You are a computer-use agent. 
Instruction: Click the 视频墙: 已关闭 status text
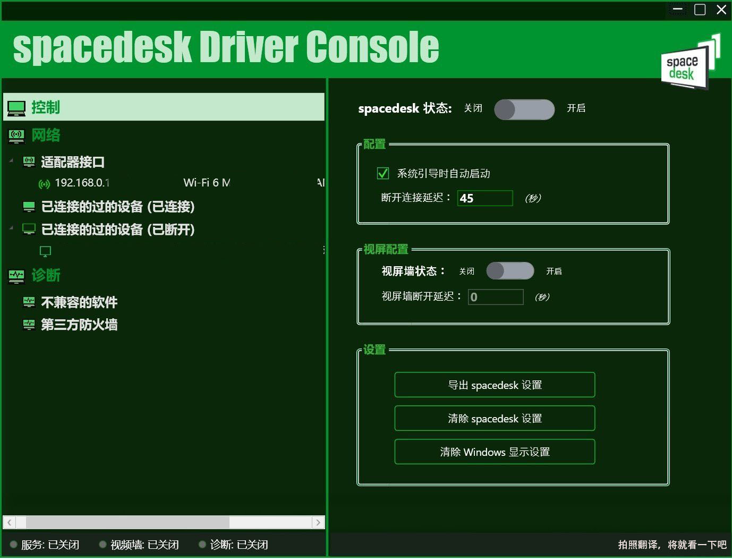(144, 545)
